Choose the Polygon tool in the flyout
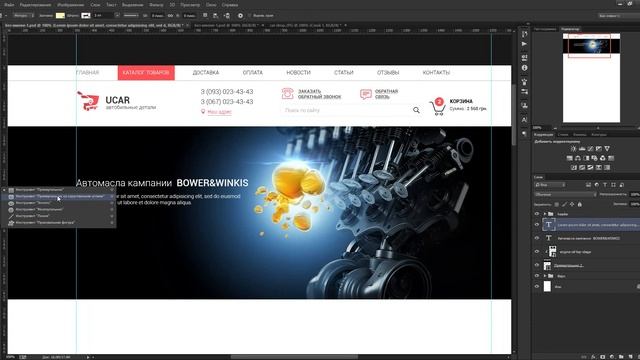640x360 pixels. click(x=60, y=209)
